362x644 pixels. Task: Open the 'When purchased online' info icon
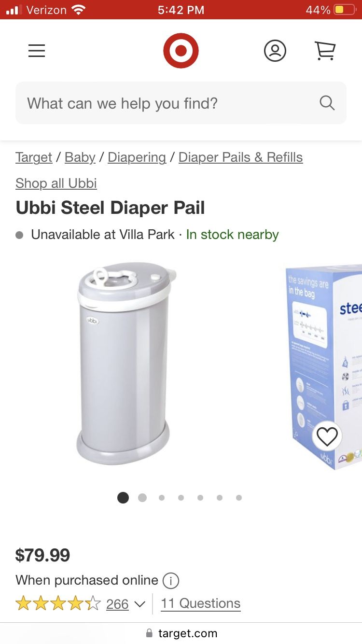point(171,580)
